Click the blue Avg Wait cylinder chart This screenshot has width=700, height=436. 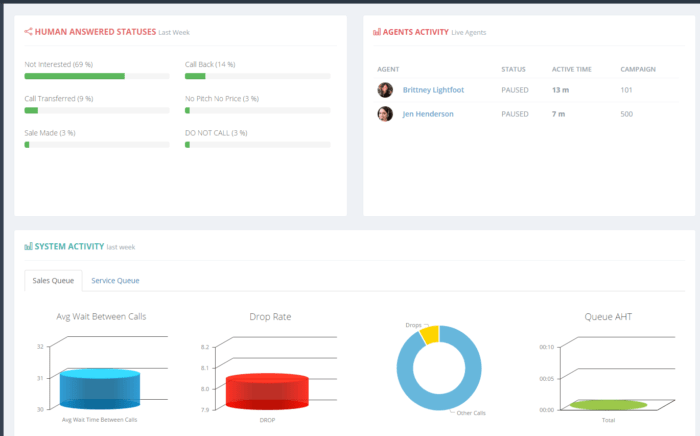point(100,389)
